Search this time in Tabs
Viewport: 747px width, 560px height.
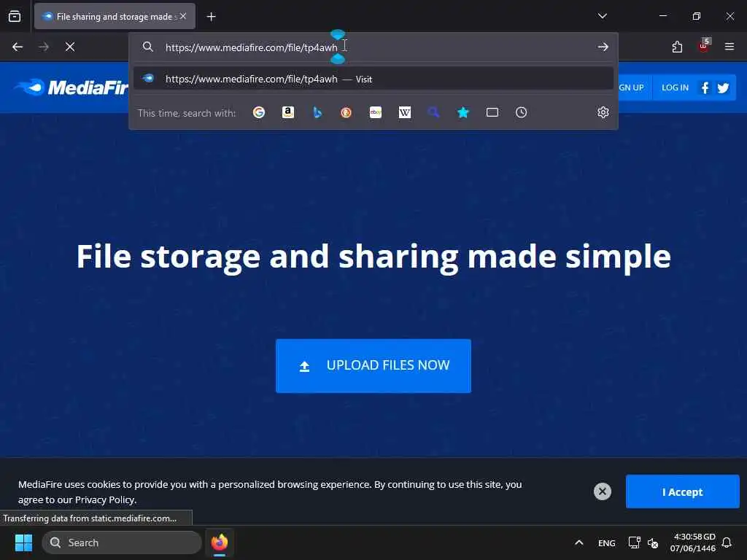coord(492,112)
